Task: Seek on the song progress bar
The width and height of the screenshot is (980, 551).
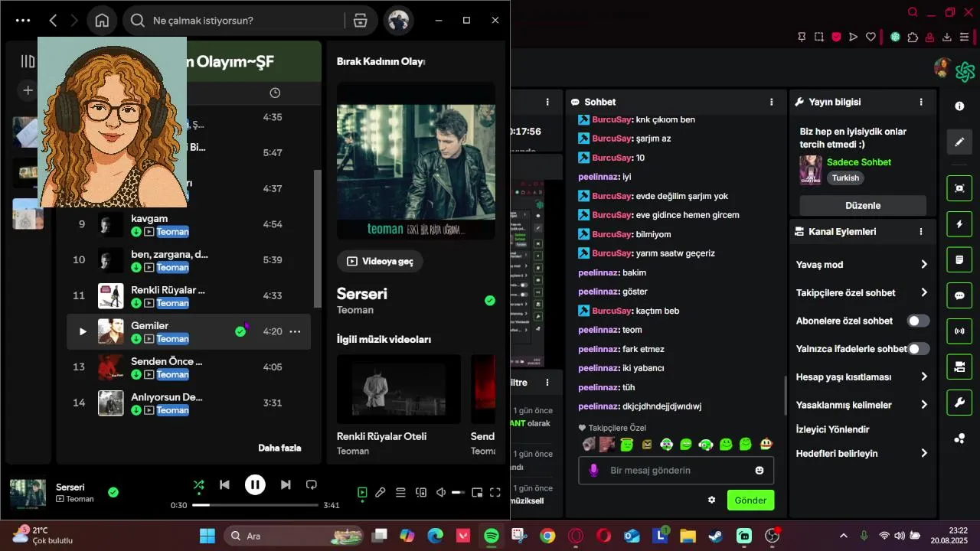Action: [255, 505]
